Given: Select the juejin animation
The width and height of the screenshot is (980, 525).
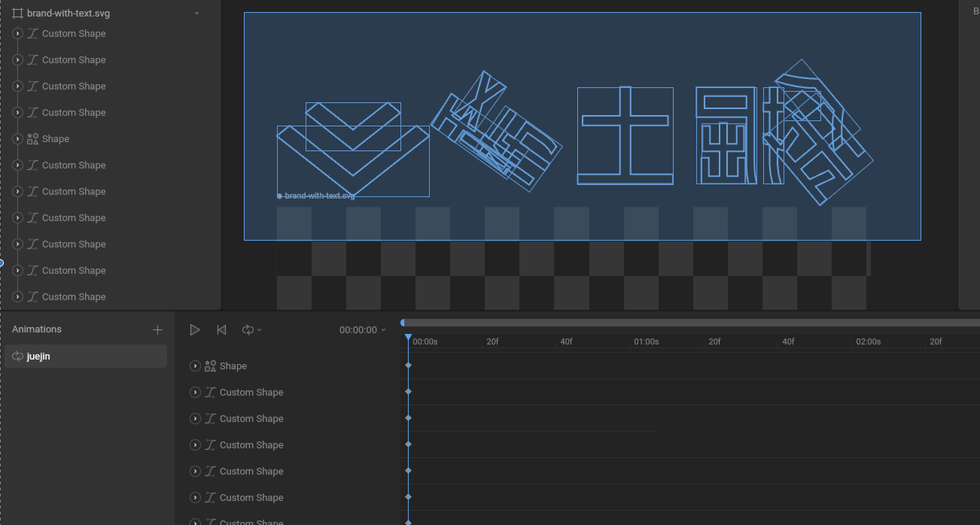Looking at the screenshot, I should pos(85,356).
